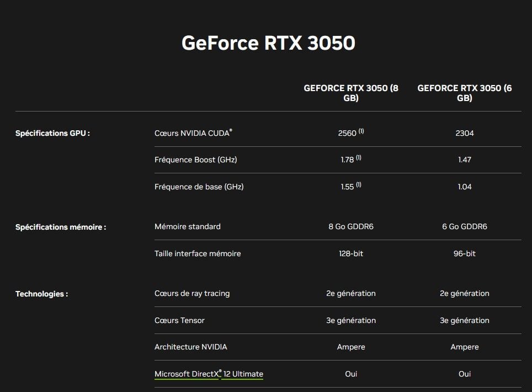Click the 1.47 boost frequency value
The height and width of the screenshot is (392, 532).
[x=465, y=160]
